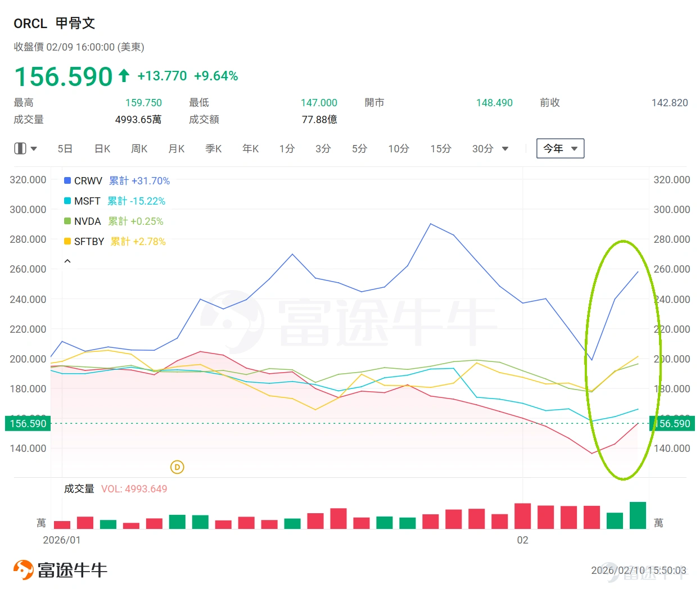Switch to 10分 interval
This screenshot has height=593, width=700.
[399, 149]
